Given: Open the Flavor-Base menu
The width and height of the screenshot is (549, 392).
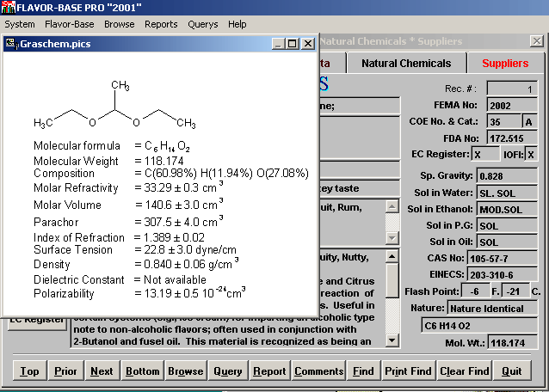Looking at the screenshot, I should pyautogui.click(x=70, y=24).
